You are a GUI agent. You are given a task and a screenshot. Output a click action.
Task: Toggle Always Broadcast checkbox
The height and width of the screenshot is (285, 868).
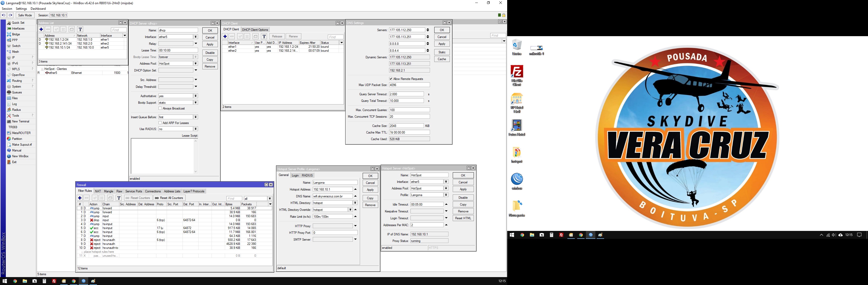click(160, 108)
